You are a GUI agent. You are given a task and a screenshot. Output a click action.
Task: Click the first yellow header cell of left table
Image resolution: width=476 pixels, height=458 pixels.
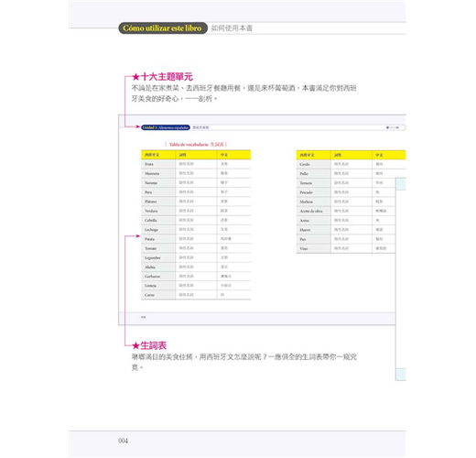[x=158, y=155]
